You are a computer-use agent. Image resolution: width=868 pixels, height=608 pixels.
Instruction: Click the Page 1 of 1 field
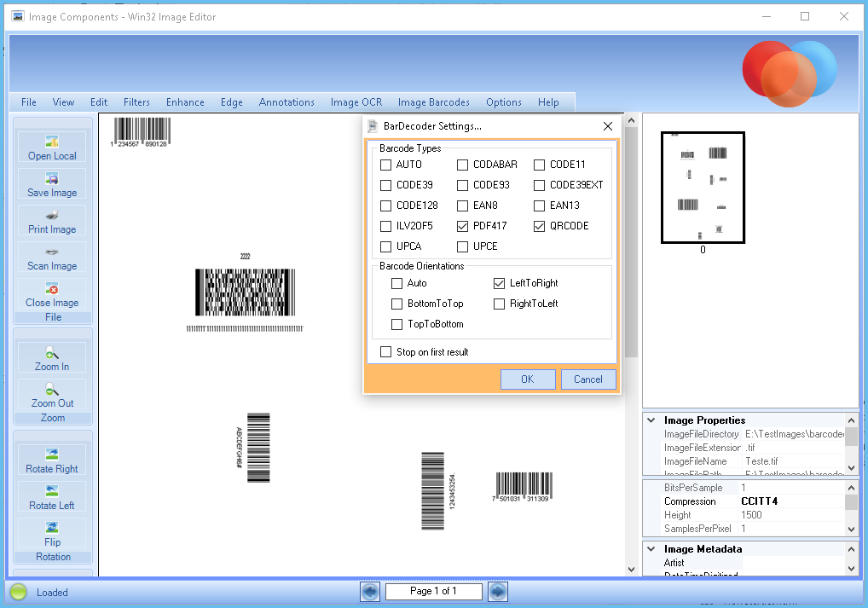(433, 592)
